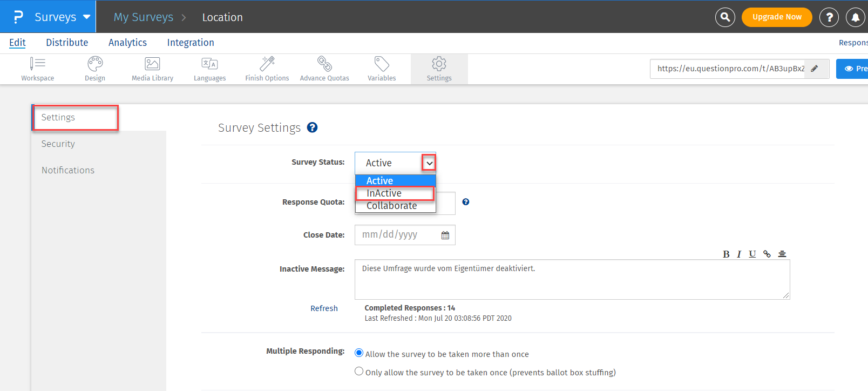Open the Design palette icon

(x=95, y=64)
